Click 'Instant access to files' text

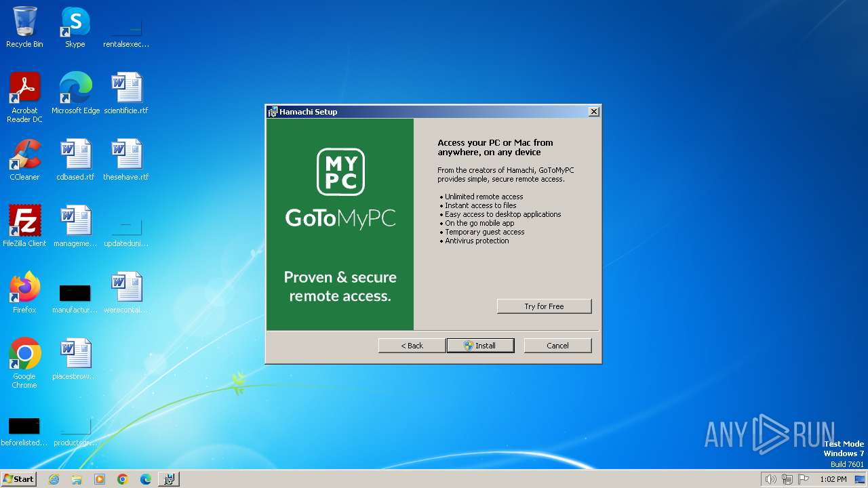[x=480, y=205]
